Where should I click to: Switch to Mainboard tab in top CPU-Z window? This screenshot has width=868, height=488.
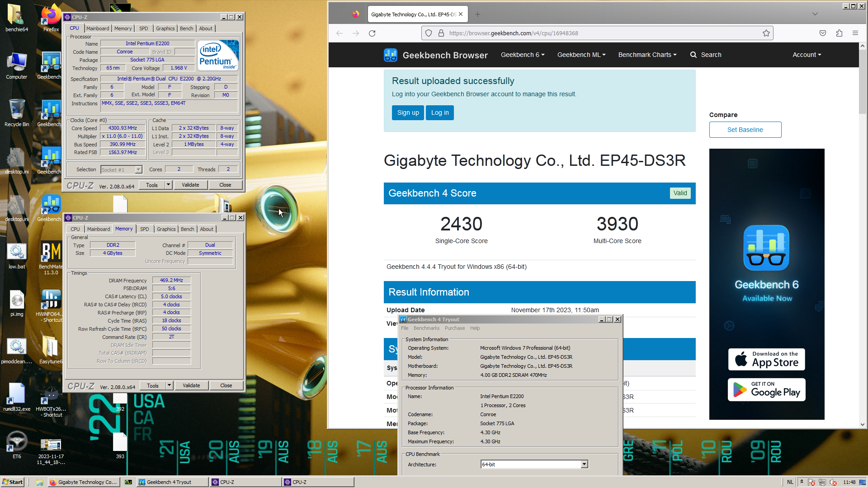click(98, 28)
